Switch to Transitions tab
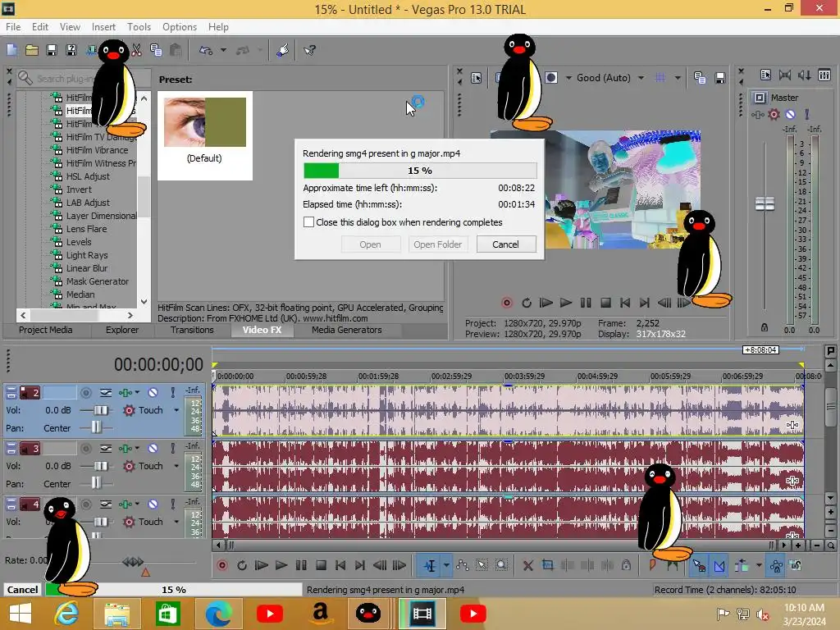 (x=192, y=330)
